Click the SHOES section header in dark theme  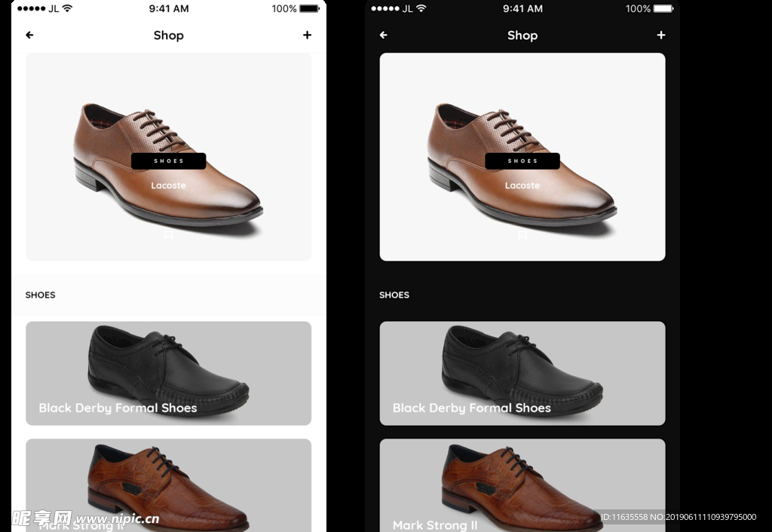394,295
